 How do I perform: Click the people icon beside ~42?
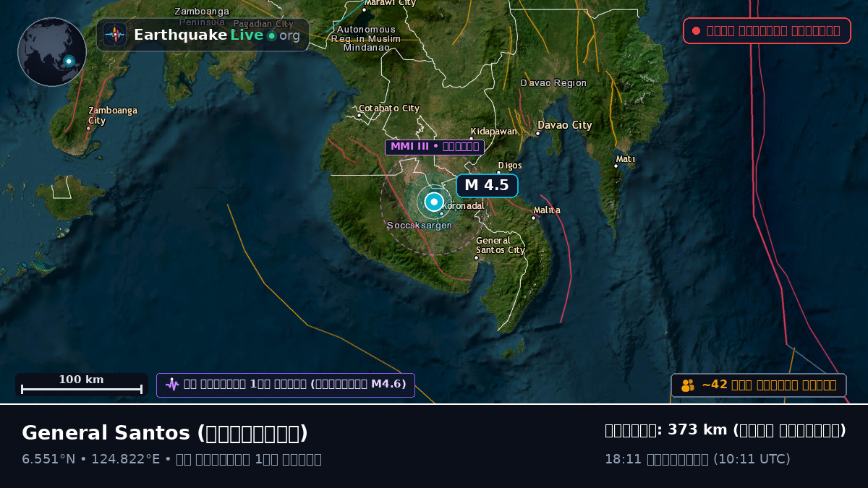click(688, 385)
